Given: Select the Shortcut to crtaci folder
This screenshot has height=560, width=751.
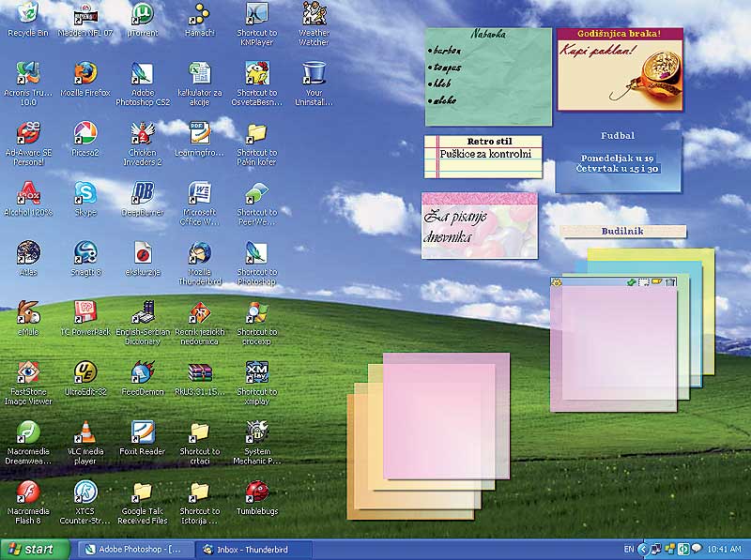Looking at the screenshot, I should pos(200,431).
